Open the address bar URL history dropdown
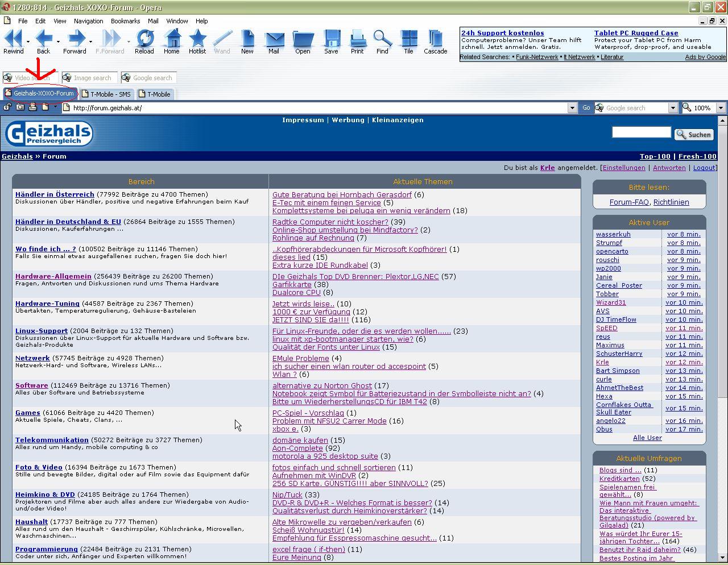This screenshot has width=728, height=565. [573, 107]
